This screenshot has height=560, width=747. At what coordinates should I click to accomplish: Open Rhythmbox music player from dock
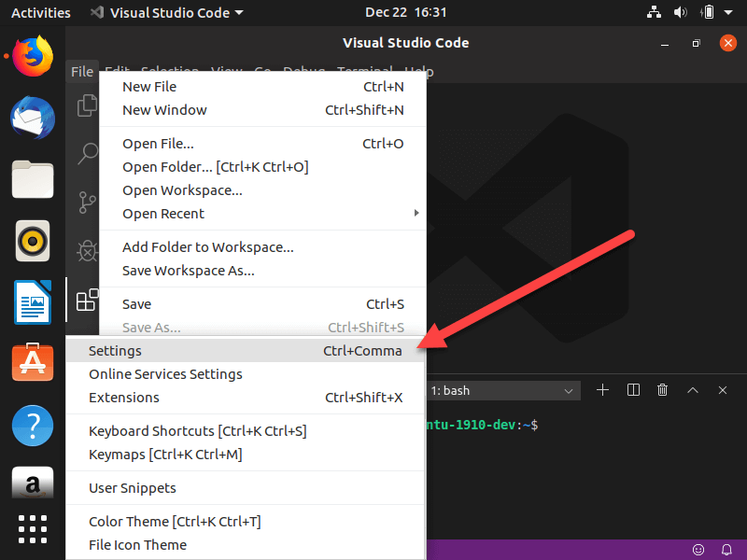tap(33, 241)
